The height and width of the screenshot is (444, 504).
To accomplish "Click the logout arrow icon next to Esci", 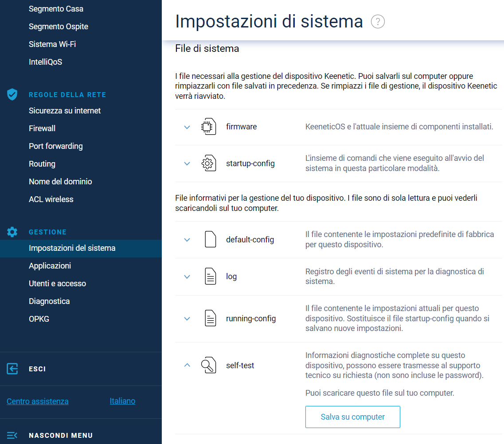I will [x=12, y=369].
